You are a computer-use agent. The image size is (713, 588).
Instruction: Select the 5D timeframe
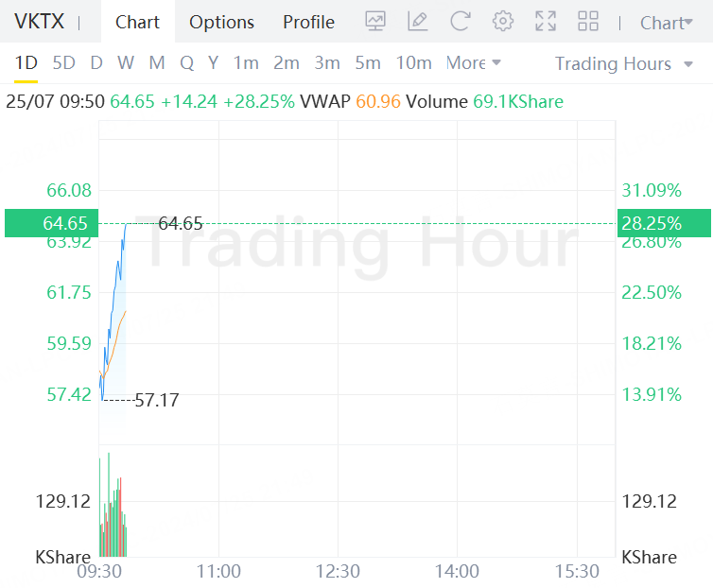tap(63, 63)
